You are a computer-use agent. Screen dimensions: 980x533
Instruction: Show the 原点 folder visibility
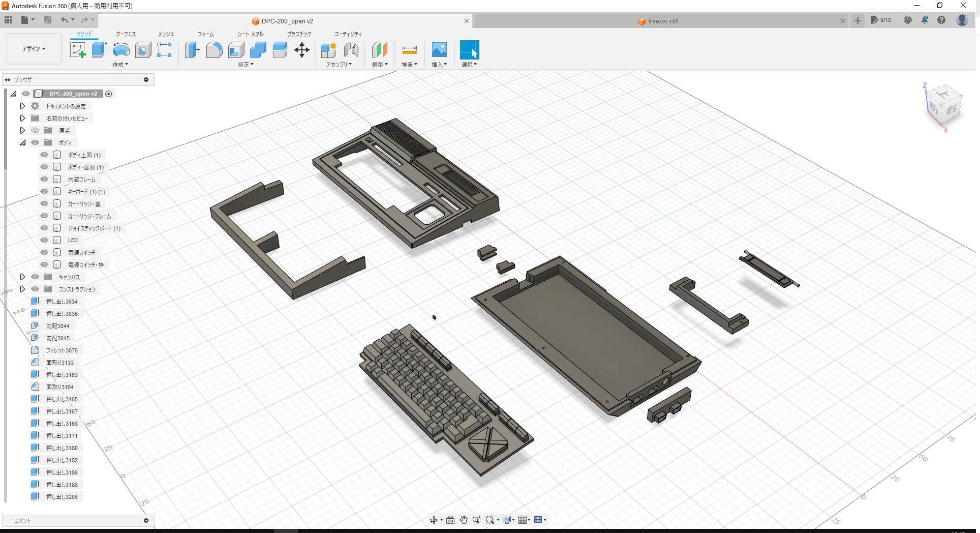35,130
